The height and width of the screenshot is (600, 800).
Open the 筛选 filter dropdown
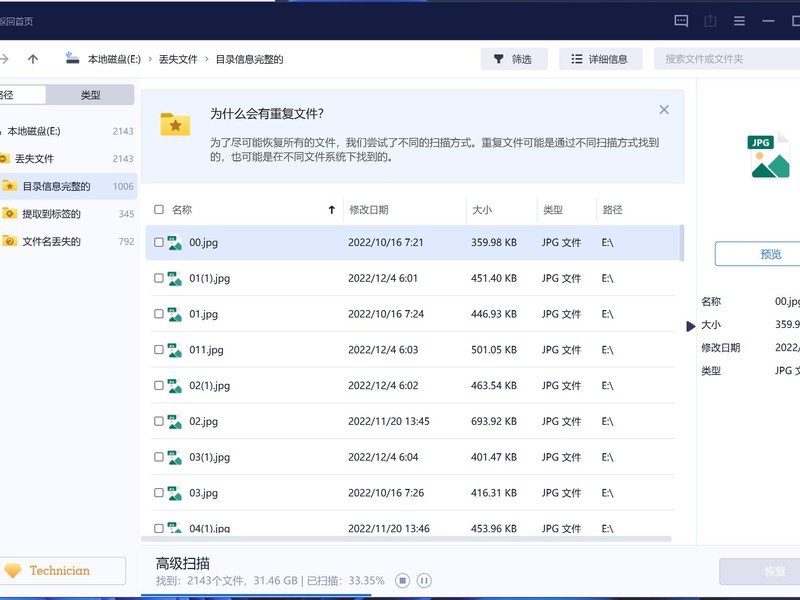tap(514, 59)
